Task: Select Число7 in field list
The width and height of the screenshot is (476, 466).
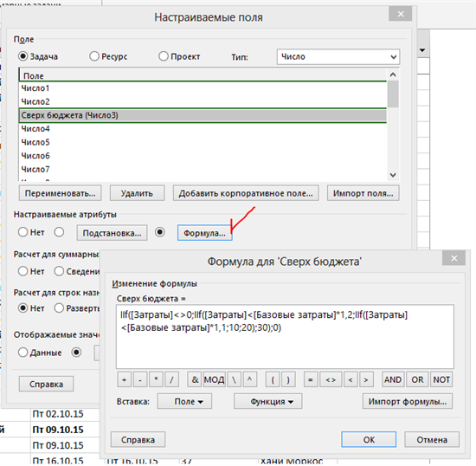Action: coord(203,169)
